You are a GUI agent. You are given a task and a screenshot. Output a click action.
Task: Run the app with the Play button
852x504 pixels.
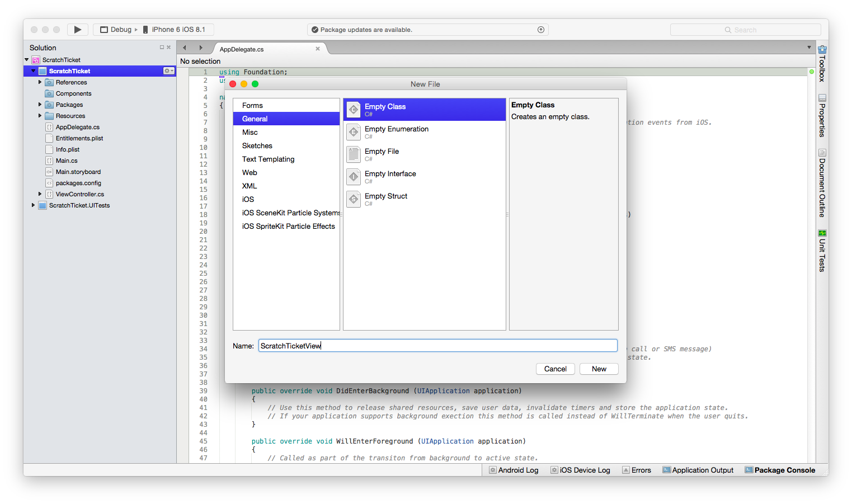pos(77,29)
